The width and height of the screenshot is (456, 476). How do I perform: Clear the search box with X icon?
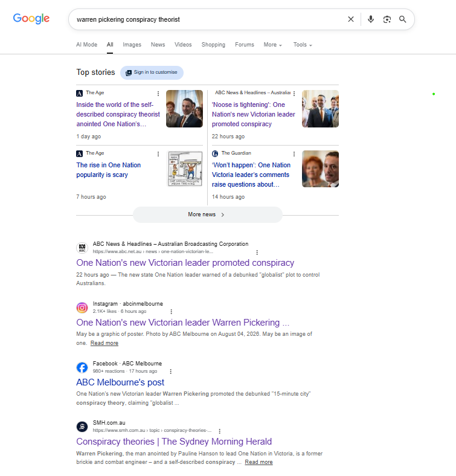(351, 19)
